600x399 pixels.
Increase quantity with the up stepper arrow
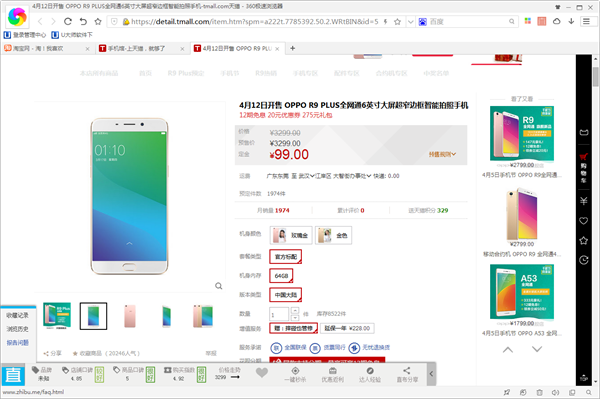[x=295, y=310]
